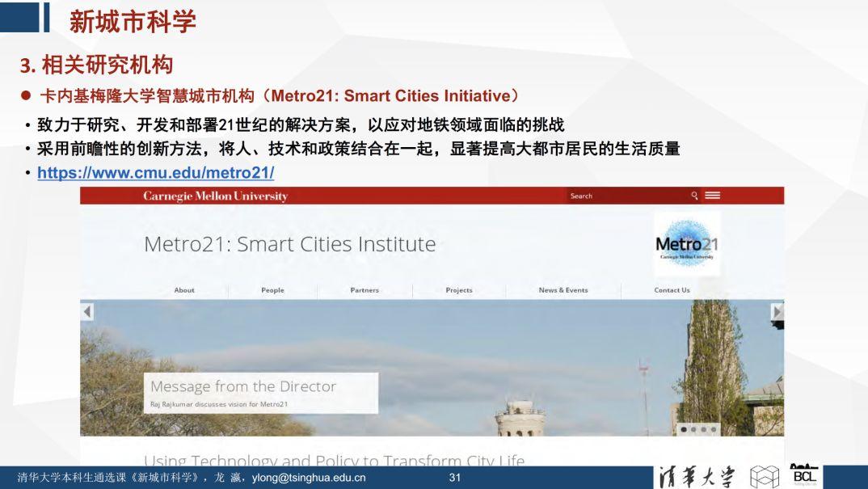
Task: Click the Raj Rajkumar discusses vision caption
Action: (219, 404)
